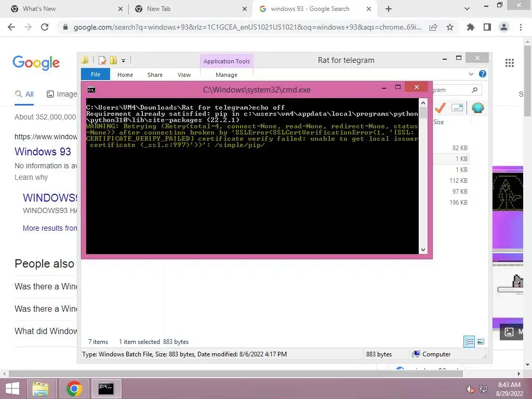
Task: Click the cmd.exe system menu icon
Action: (x=91, y=90)
